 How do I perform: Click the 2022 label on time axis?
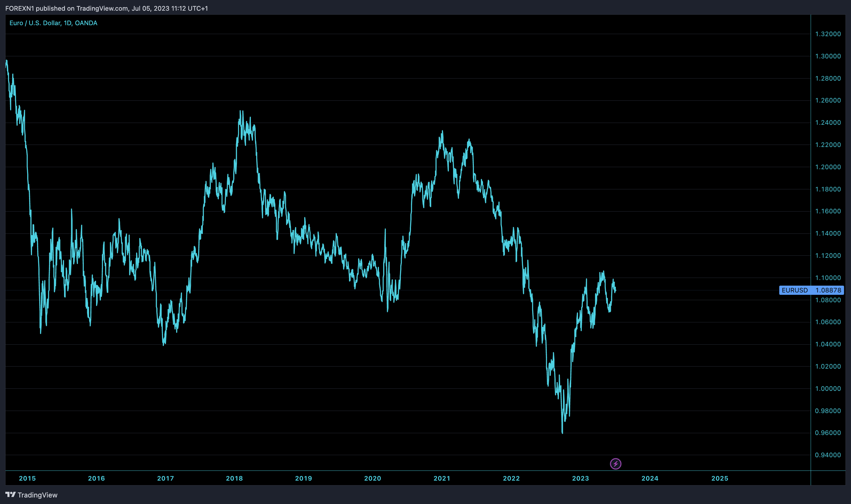[511, 478]
